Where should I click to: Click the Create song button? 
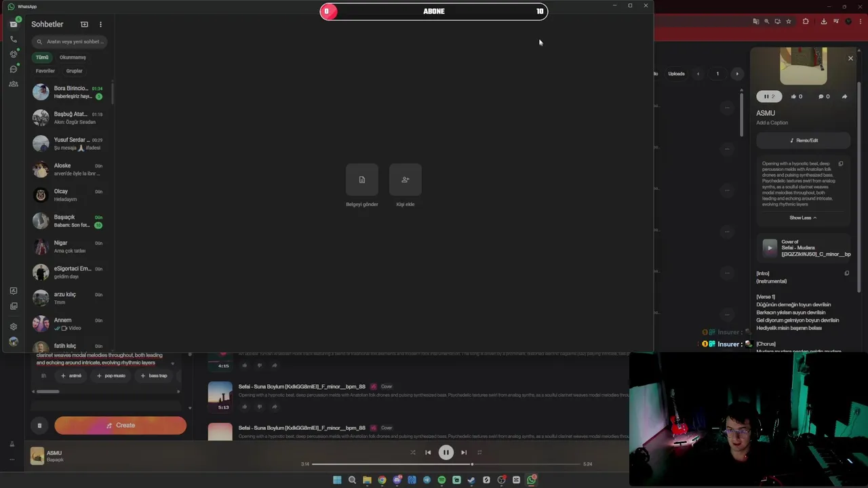tap(120, 426)
